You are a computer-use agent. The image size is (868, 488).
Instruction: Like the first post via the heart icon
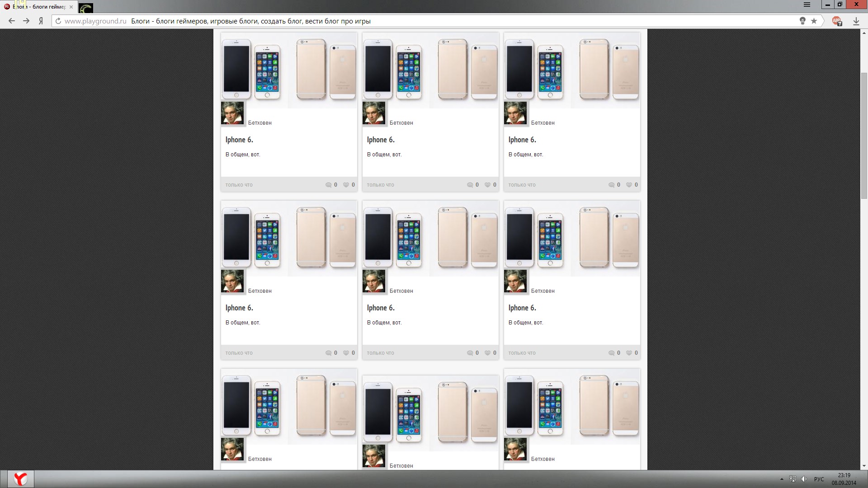click(x=346, y=185)
